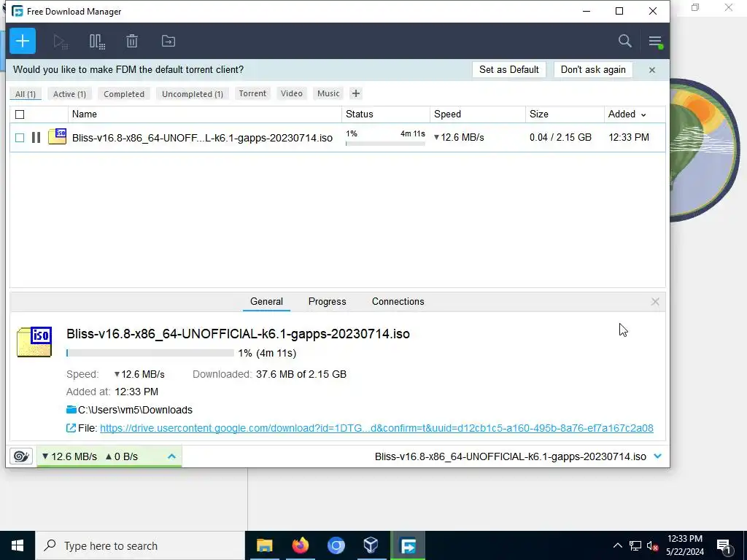Toggle Added column sort arrow
The image size is (747, 560).
(x=643, y=114)
